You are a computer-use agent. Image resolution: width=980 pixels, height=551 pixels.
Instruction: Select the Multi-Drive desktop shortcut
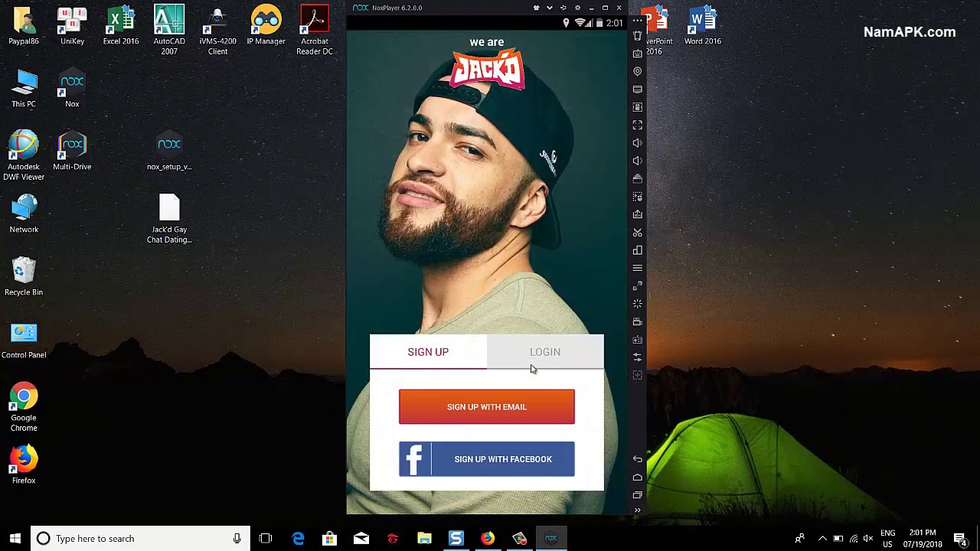72,152
